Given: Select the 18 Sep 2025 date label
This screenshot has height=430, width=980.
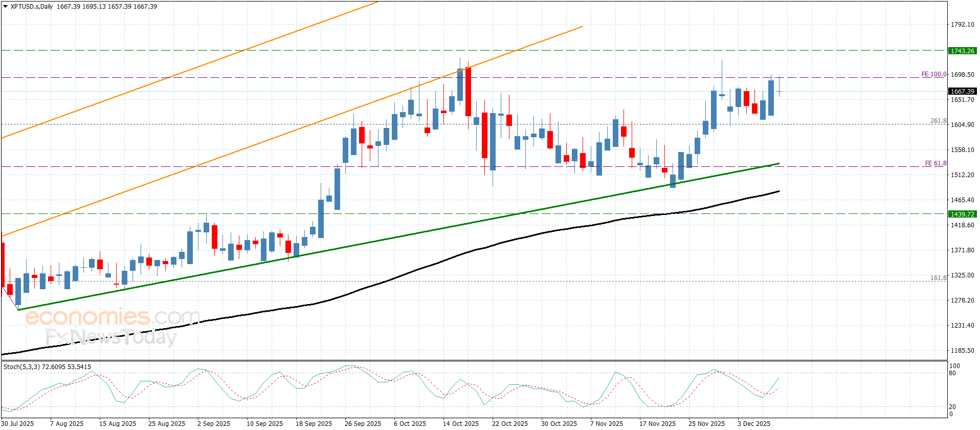Looking at the screenshot, I should (314, 423).
